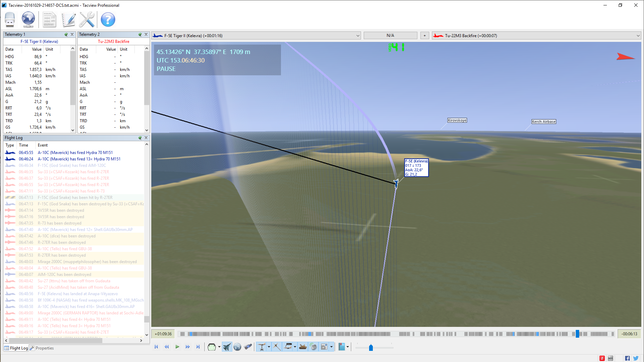Adjust the playback speed slider handle
The height and width of the screenshot is (362, 644).
371,347
